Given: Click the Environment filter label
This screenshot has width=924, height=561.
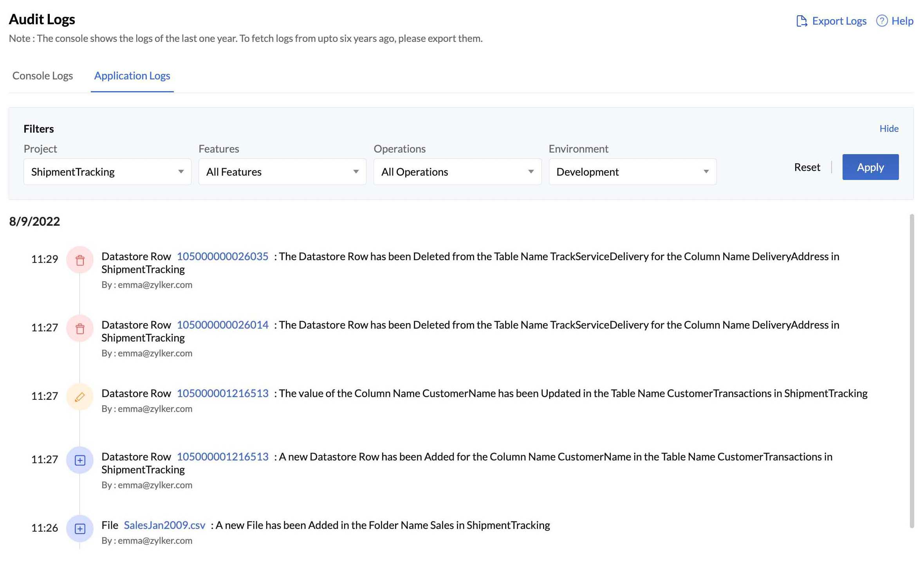Looking at the screenshot, I should pos(578,149).
